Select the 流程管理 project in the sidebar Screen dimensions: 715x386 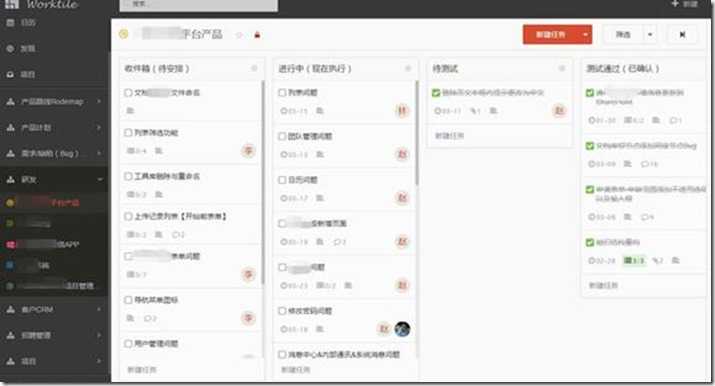pyautogui.click(x=54, y=286)
